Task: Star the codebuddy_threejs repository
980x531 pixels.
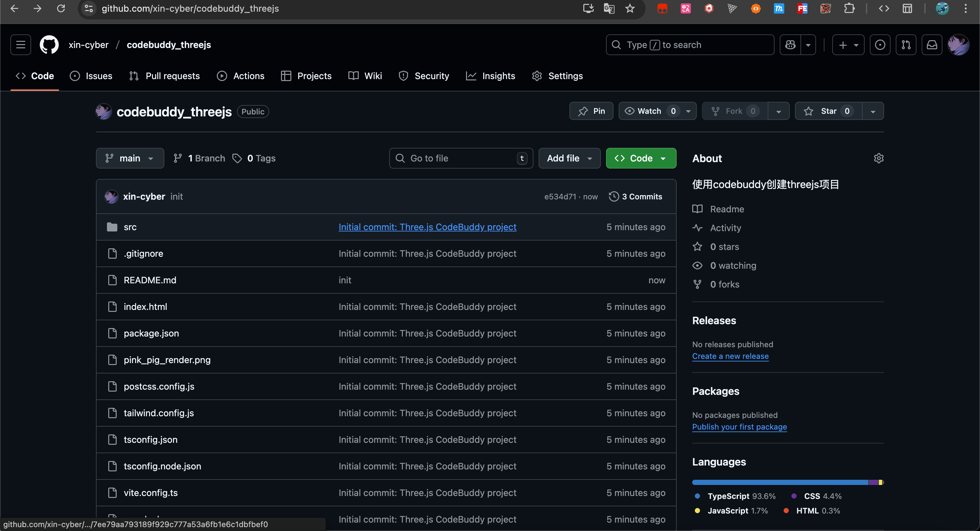Action: pyautogui.click(x=829, y=111)
